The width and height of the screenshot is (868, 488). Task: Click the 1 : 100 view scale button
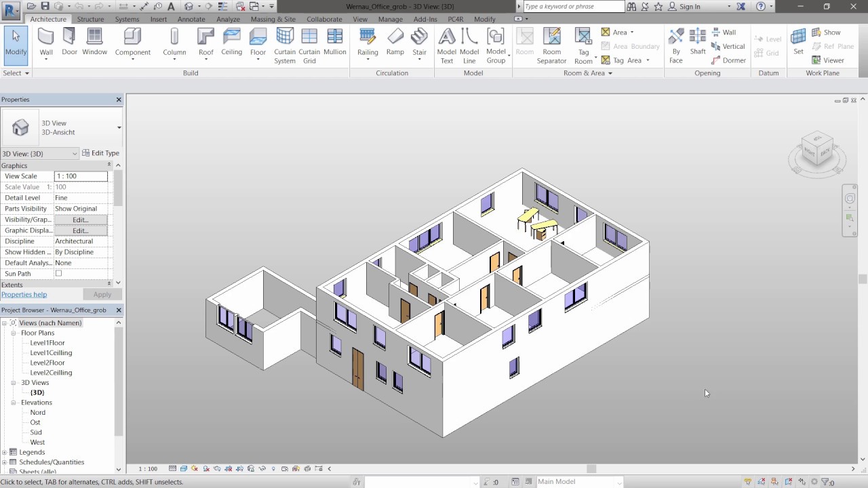pyautogui.click(x=148, y=468)
